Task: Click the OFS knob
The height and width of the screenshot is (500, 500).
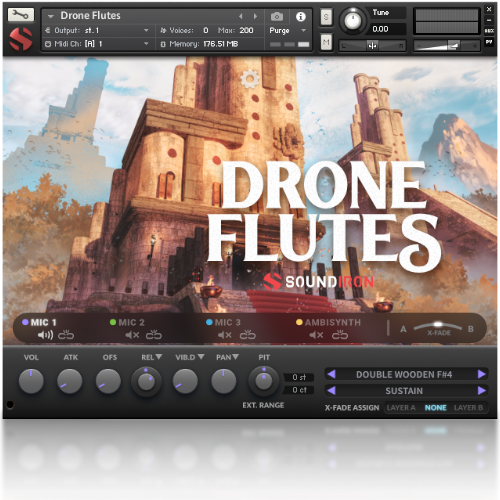Action: tap(108, 381)
